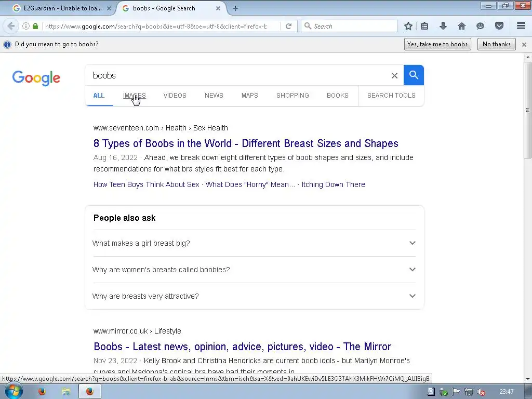Screen dimensions: 532x399
Task: Expand 'What makes a girl breast big?'
Action: (254, 243)
